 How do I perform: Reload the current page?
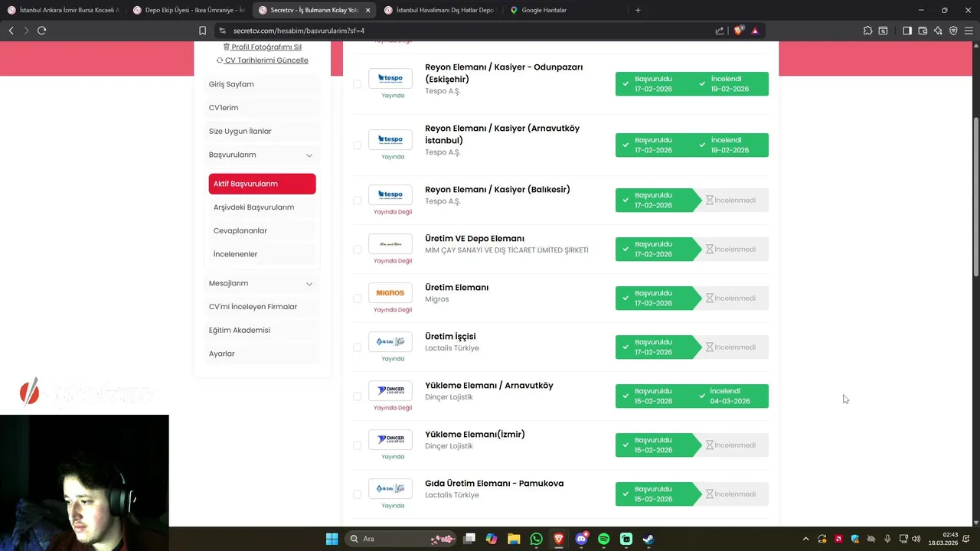click(41, 31)
